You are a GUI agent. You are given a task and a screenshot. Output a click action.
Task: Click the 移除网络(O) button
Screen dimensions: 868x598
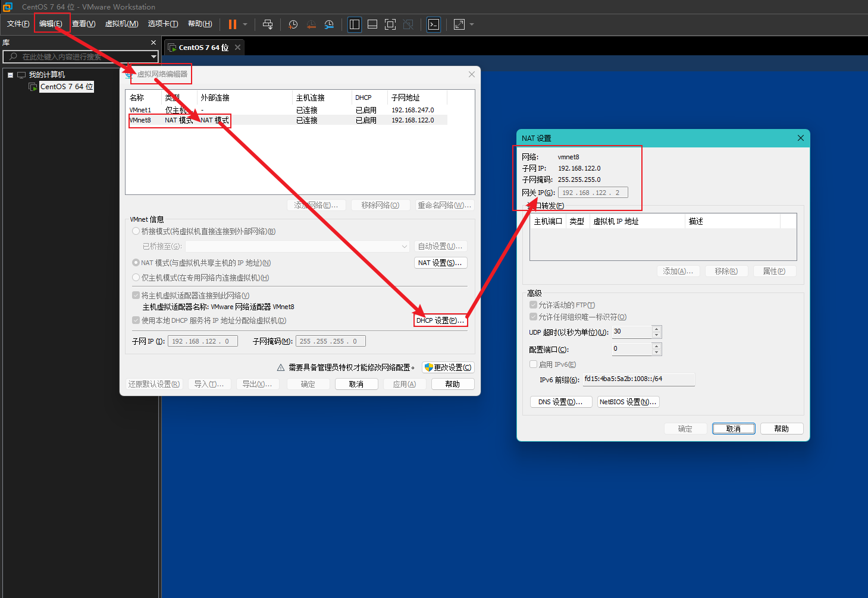(x=380, y=205)
